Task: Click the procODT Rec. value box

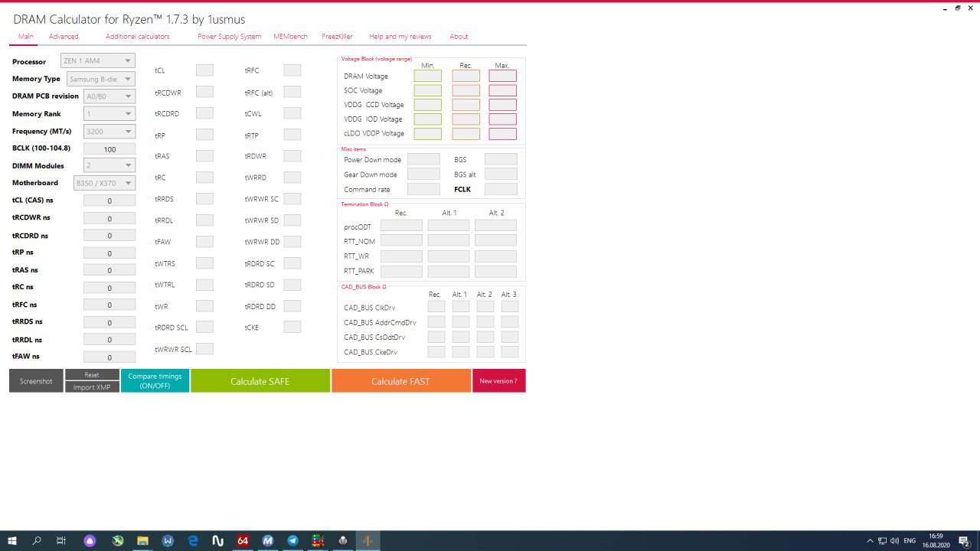Action: pyautogui.click(x=401, y=226)
